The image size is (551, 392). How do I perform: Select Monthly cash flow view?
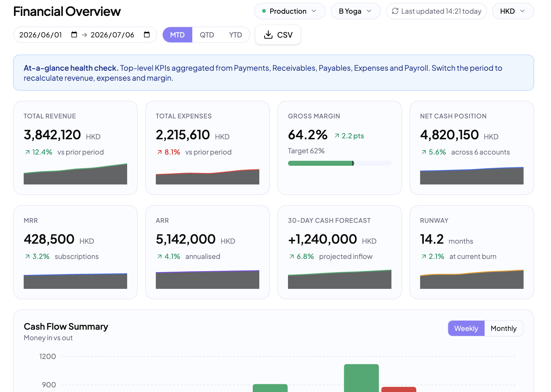click(x=504, y=328)
